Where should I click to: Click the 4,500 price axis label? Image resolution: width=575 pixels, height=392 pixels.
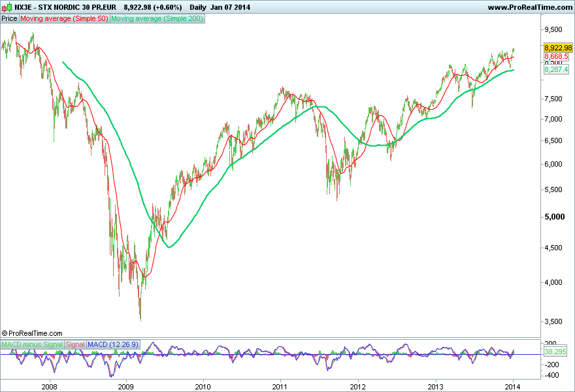coord(553,248)
